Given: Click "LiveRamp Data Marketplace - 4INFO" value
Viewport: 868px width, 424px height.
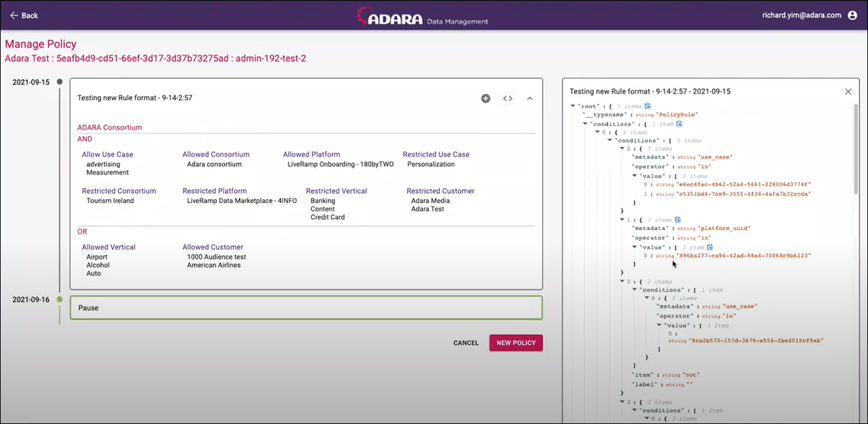Looking at the screenshot, I should point(242,200).
